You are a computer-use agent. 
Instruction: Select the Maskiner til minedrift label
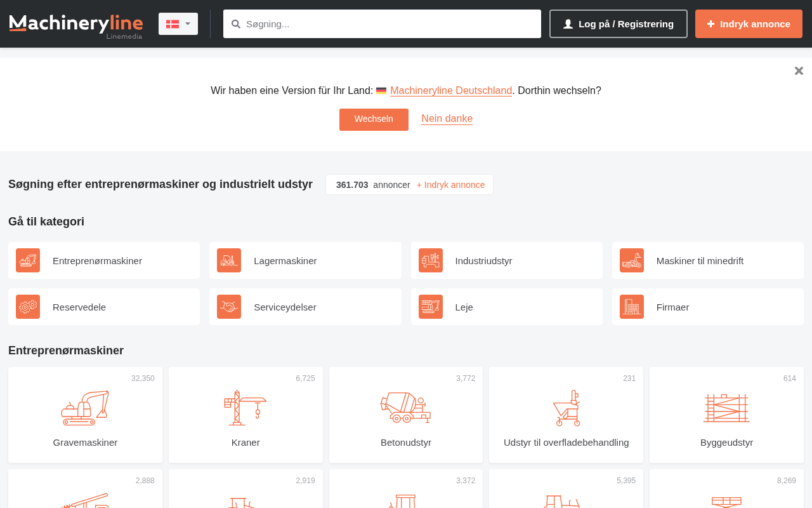click(x=700, y=261)
